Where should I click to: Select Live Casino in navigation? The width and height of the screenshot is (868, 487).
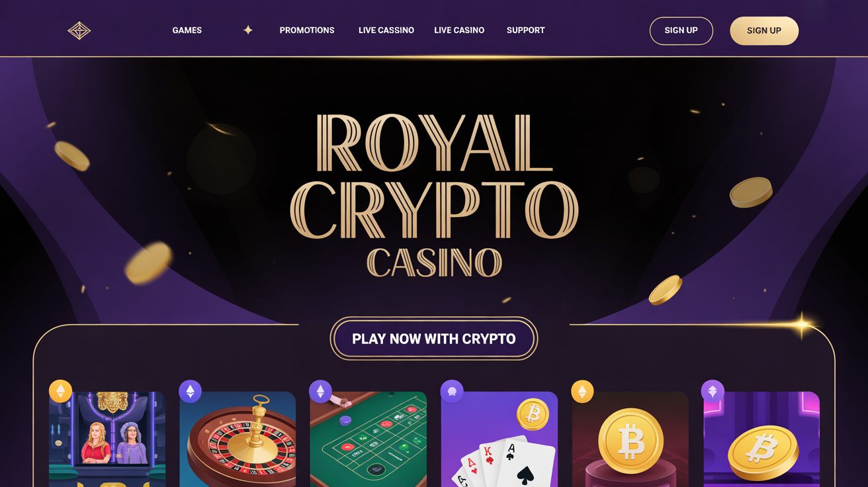(459, 30)
